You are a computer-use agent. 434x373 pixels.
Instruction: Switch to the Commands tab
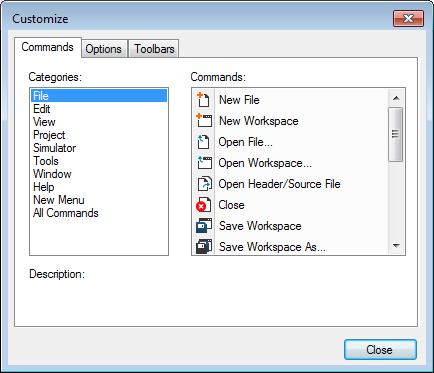48,47
